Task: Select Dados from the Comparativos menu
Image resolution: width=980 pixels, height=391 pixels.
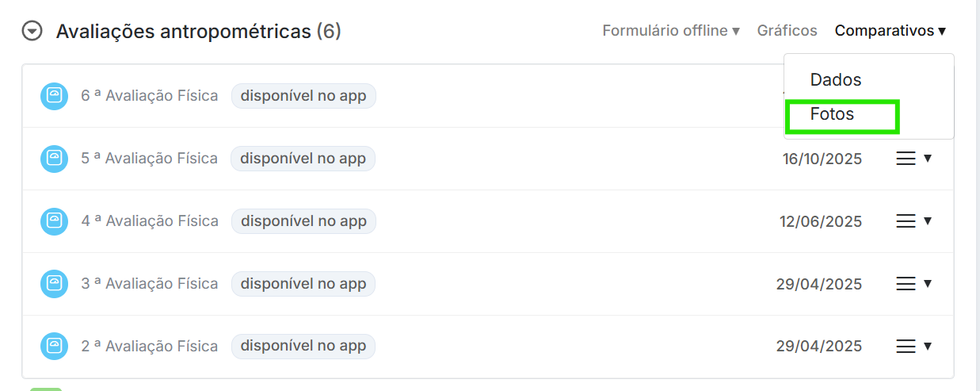Action: 835,79
